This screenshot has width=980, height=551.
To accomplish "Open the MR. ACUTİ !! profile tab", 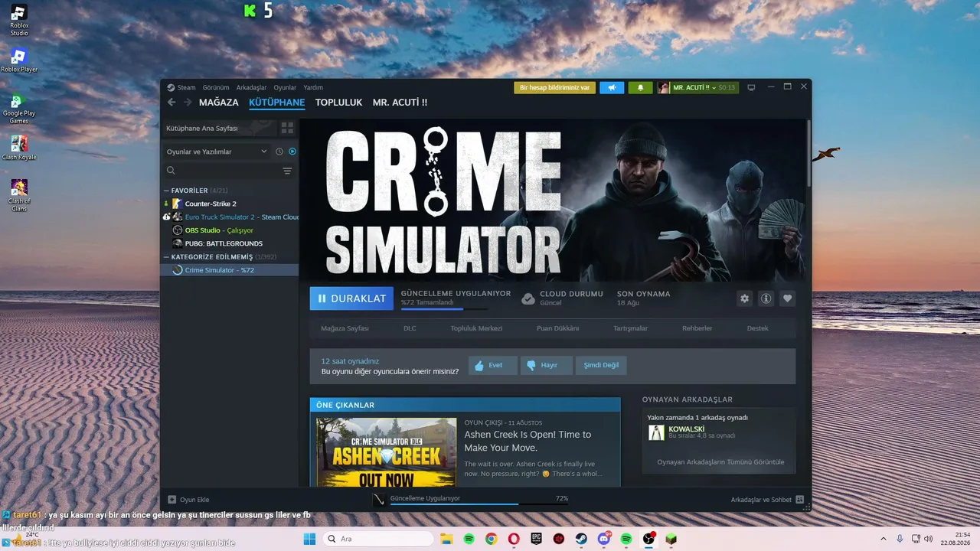I will (x=400, y=103).
